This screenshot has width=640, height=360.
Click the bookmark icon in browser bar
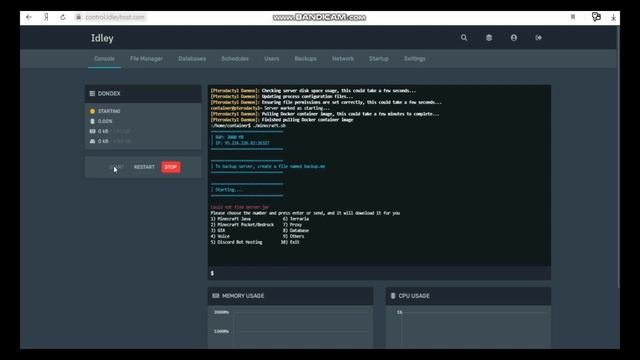click(x=573, y=17)
